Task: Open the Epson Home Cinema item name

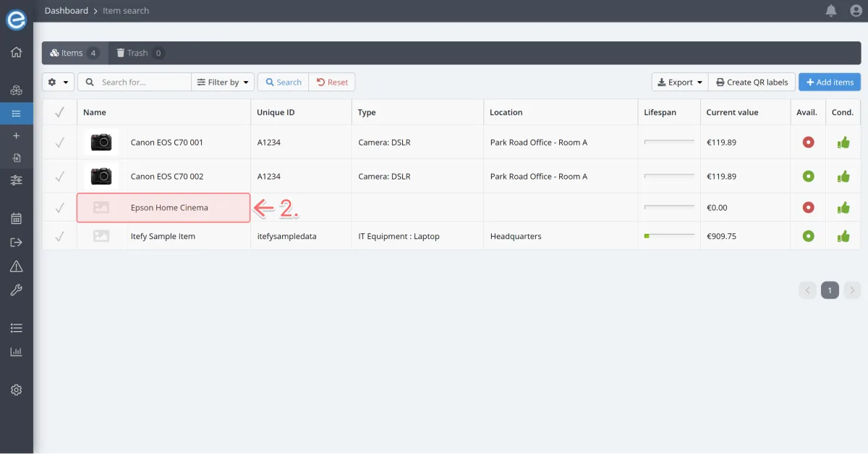Action: tap(169, 208)
